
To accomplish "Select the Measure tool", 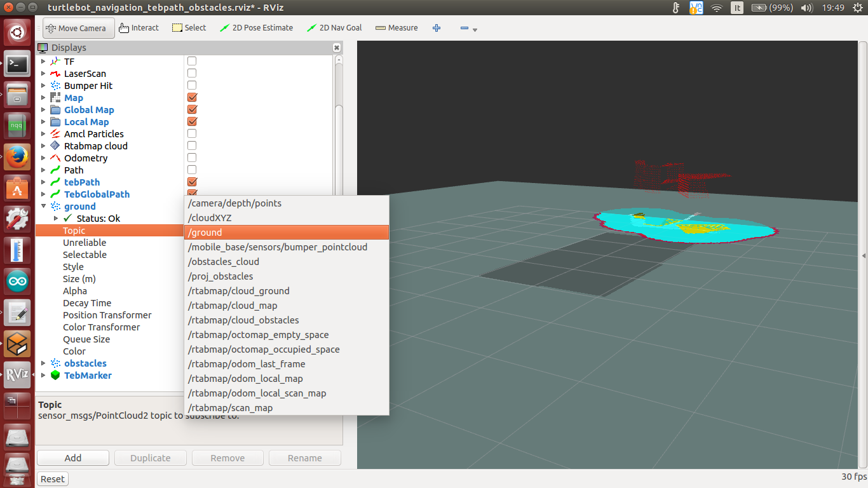I will 397,28.
